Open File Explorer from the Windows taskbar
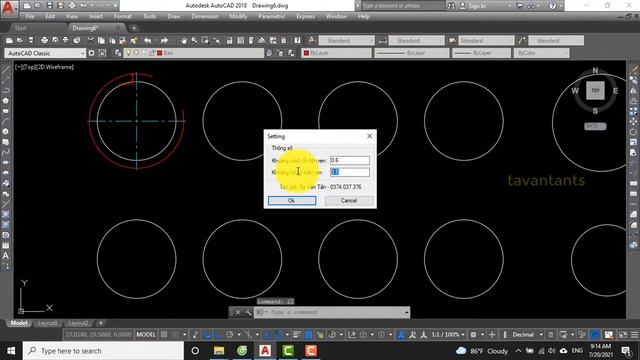 [219, 351]
